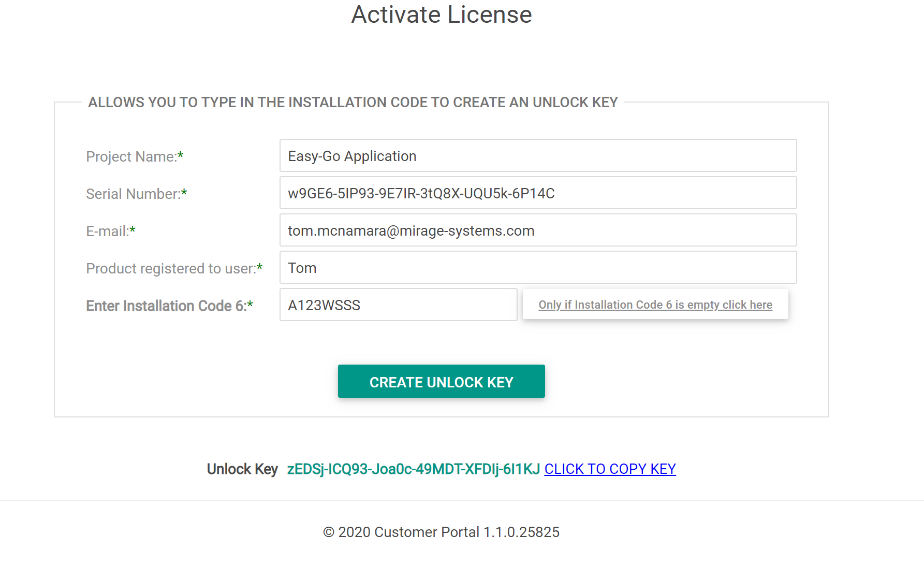The height and width of the screenshot is (564, 924).
Task: Click the bold 'Unlock Key' label
Action: coord(242,469)
